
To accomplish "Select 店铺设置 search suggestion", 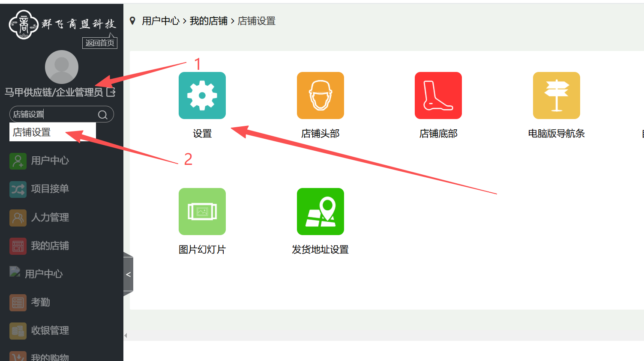I will click(x=32, y=132).
